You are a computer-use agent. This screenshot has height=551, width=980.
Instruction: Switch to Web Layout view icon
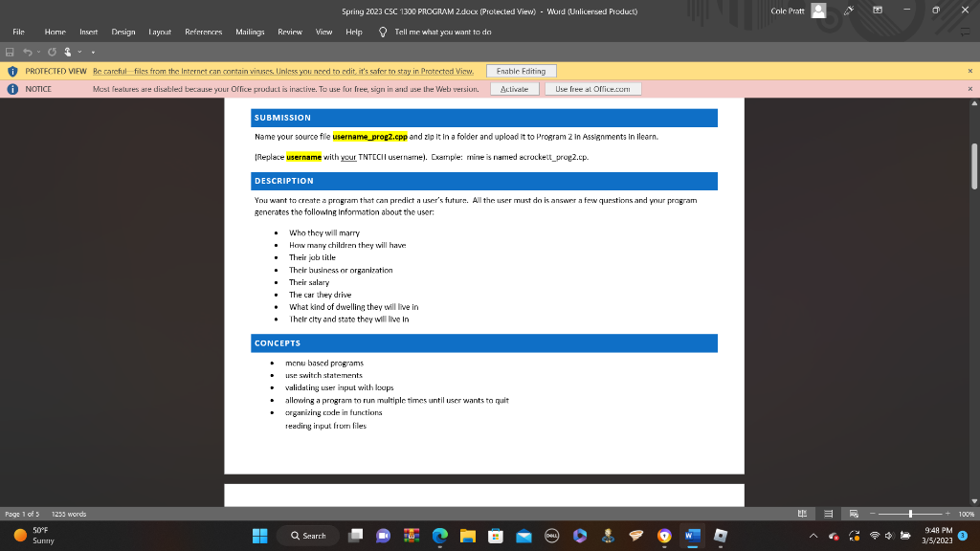pyautogui.click(x=854, y=514)
